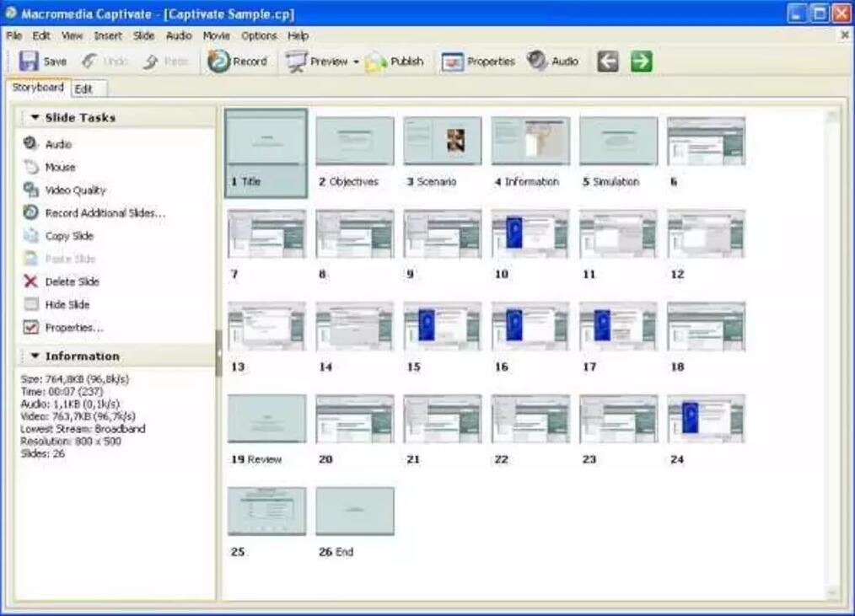
Task: Open the View menu
Action: pos(72,35)
